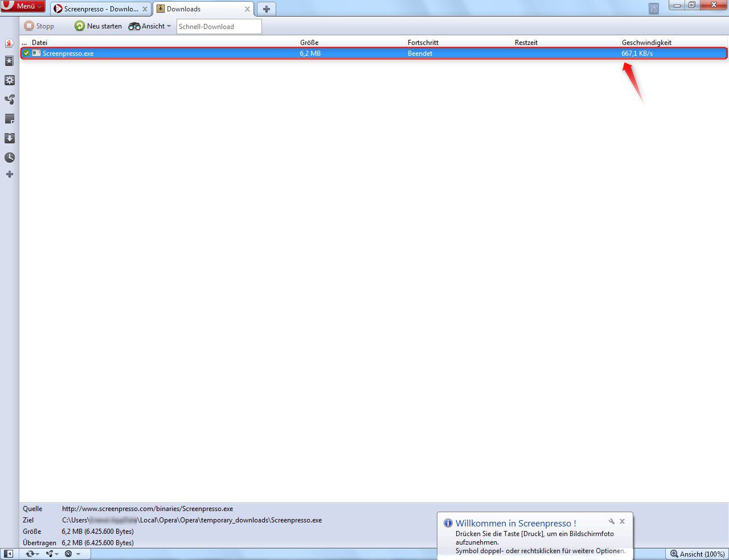Click the Ansicht (100%) zoom control
This screenshot has width=729, height=560.
[x=697, y=554]
